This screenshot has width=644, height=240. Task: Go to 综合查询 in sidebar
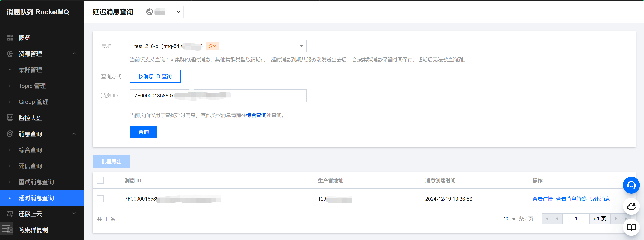(x=30, y=150)
